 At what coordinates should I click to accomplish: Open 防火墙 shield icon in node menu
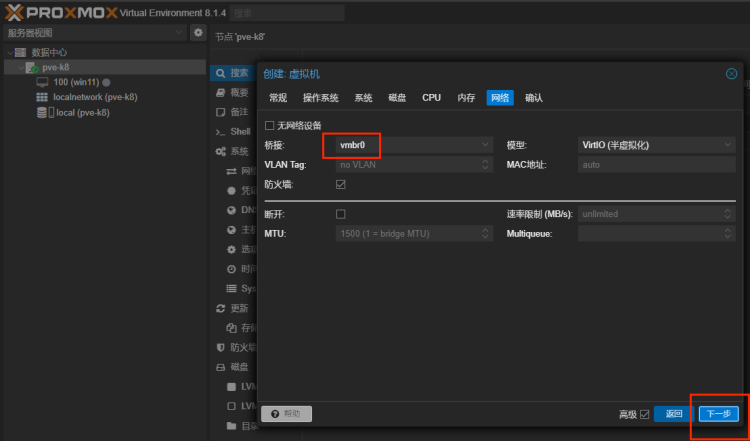(x=221, y=348)
